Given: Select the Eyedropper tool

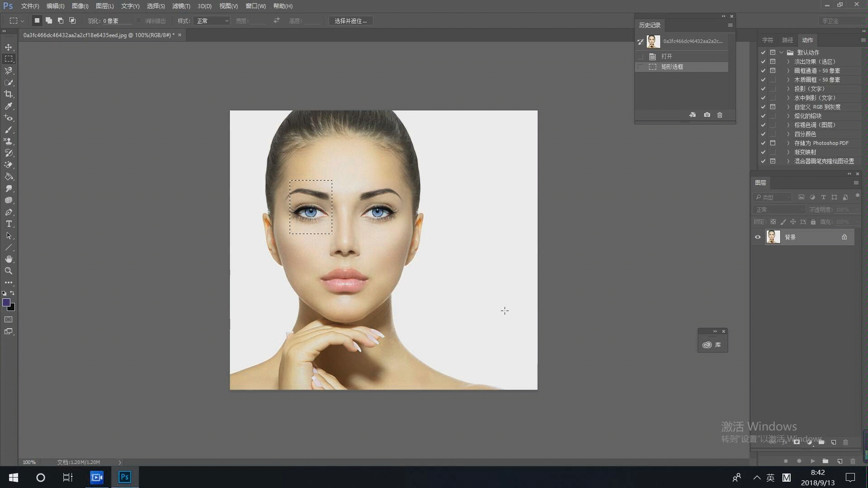Looking at the screenshot, I should tap(9, 106).
